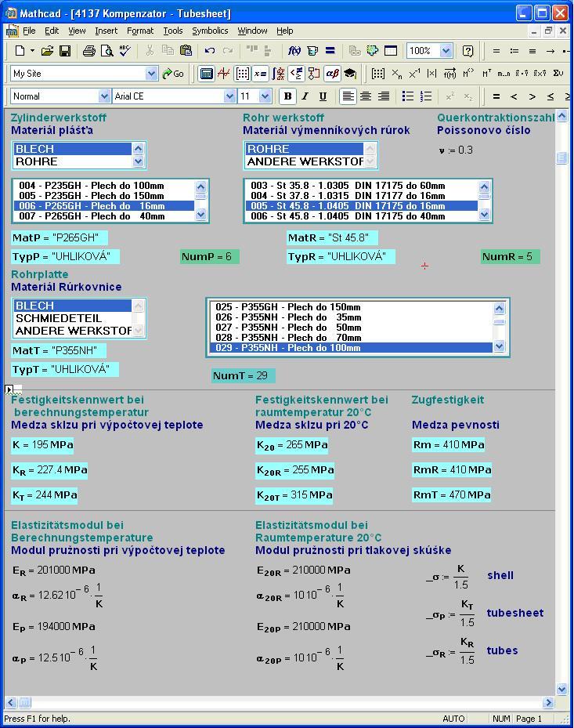Open the Insert menu
The image size is (574, 728).
coord(106,31)
